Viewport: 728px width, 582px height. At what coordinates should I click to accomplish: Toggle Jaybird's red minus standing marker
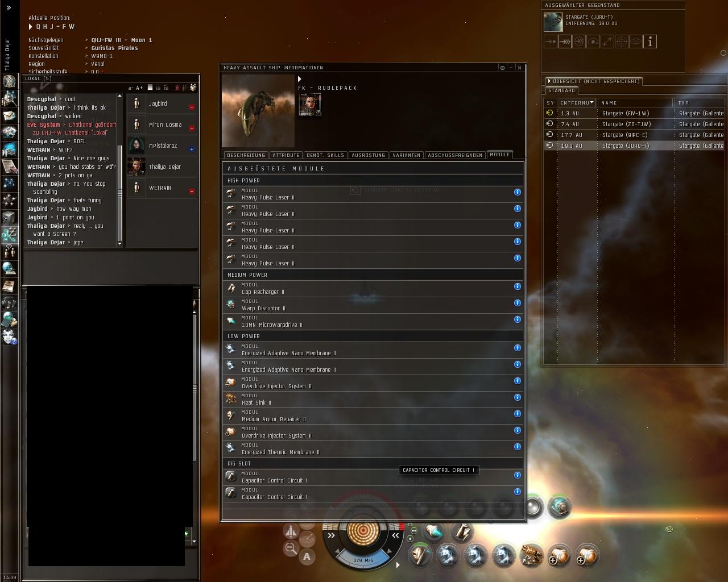pos(192,107)
